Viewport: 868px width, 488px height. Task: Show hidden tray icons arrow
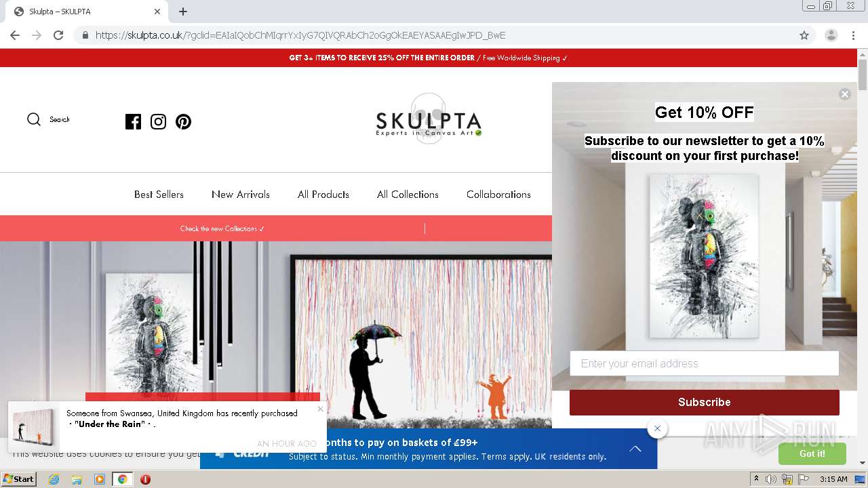coord(756,479)
